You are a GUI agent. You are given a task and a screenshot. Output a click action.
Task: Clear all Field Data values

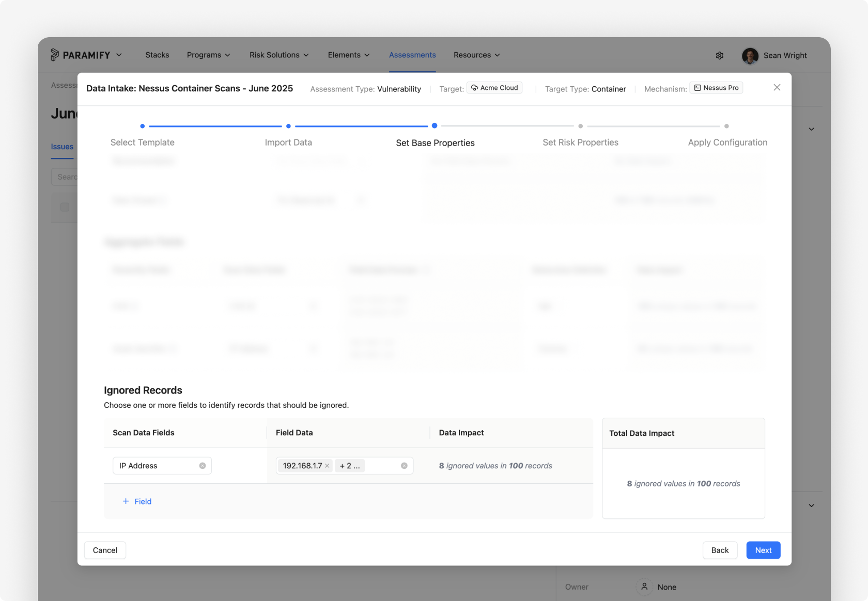coord(404,466)
